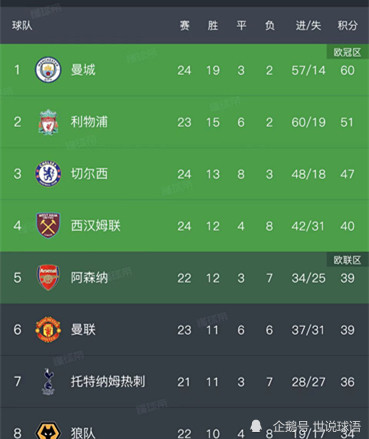Viewport: 369px width, 439px height.
Task: Click the 曼联 points value 39
Action: point(347,330)
